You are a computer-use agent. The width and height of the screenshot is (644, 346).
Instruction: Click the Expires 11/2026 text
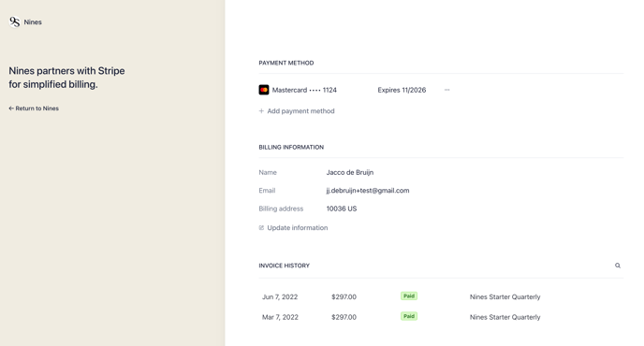[x=402, y=90]
